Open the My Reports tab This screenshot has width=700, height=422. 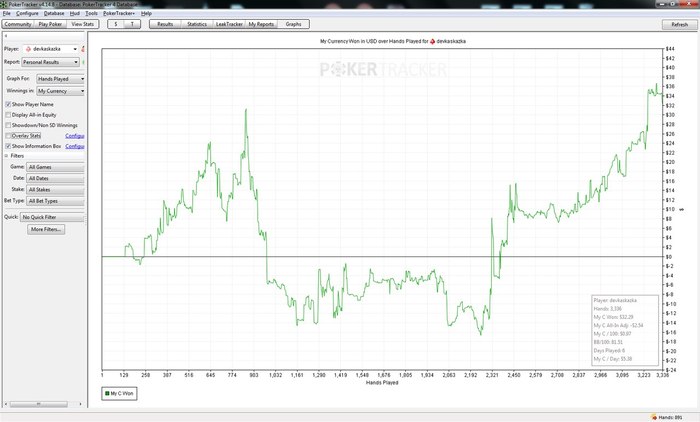261,24
